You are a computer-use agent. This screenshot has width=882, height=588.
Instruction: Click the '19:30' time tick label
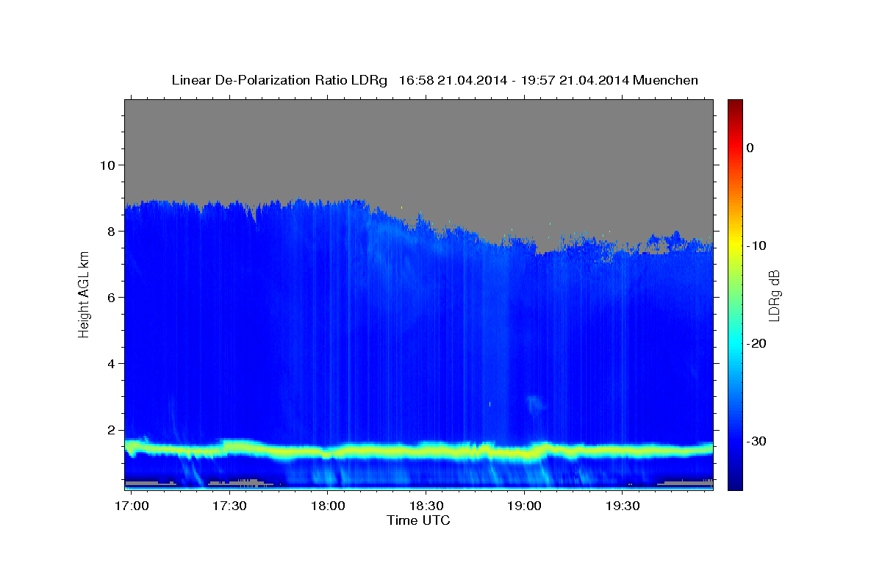pos(623,506)
